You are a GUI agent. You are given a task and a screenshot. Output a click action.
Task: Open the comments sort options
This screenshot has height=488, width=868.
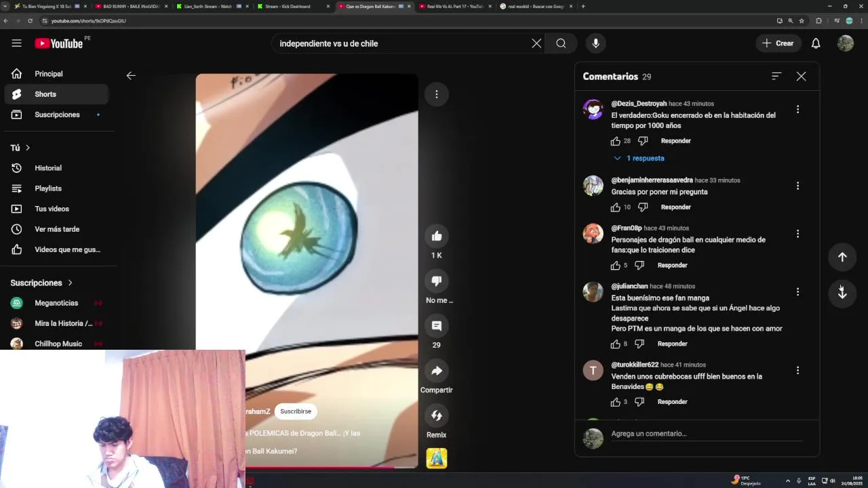tap(776, 77)
